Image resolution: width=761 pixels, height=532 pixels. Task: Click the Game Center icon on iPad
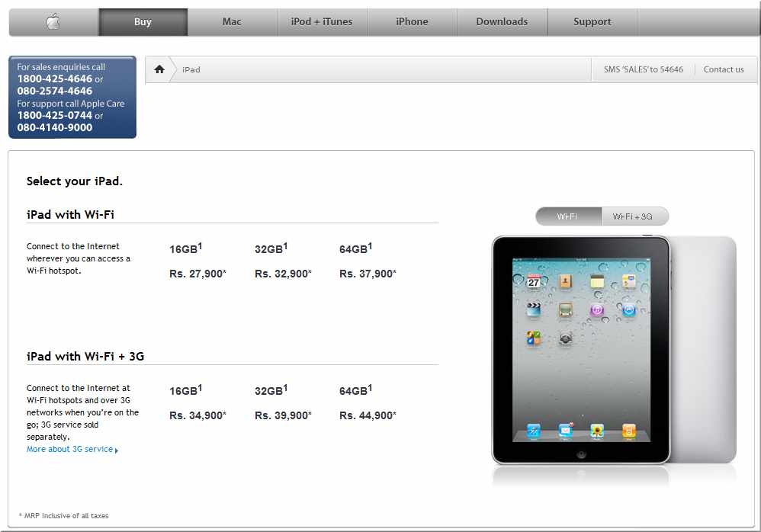click(x=533, y=338)
